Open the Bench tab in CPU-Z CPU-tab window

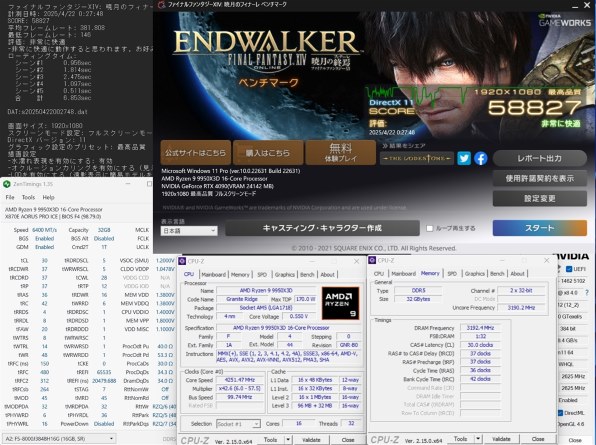coord(307,274)
